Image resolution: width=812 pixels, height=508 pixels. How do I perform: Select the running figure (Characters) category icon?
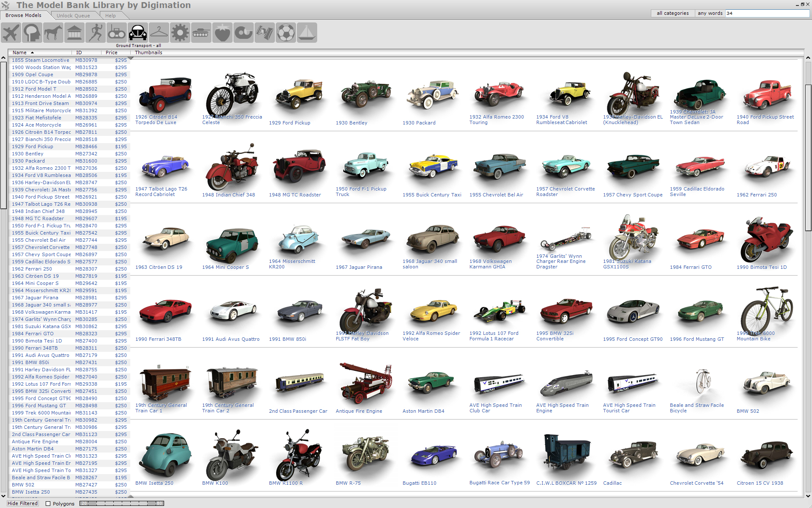96,33
